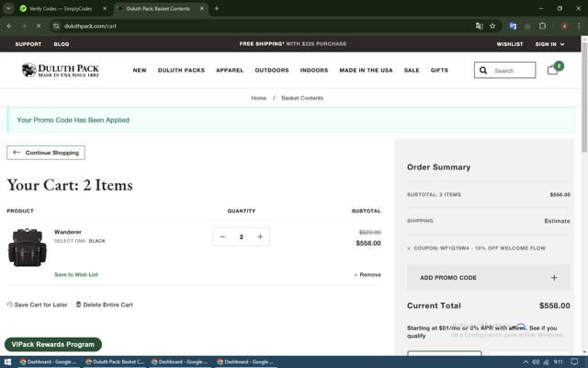Open the taskbar notification center icon

point(574,362)
